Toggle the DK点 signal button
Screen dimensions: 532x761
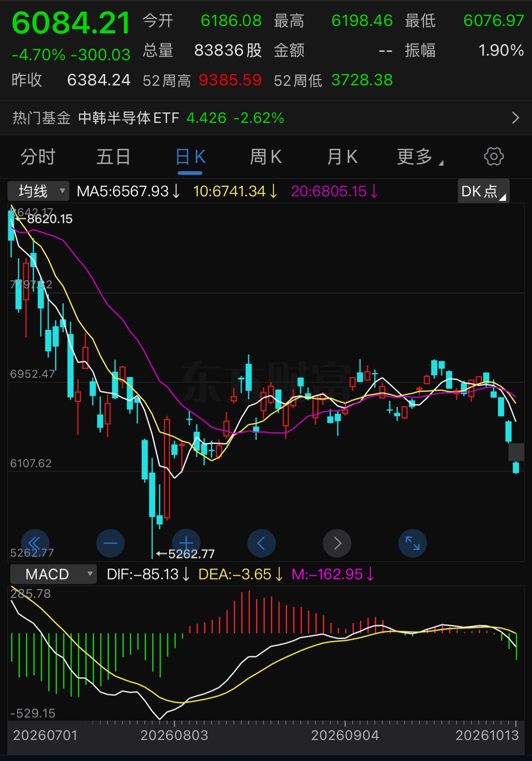(483, 191)
